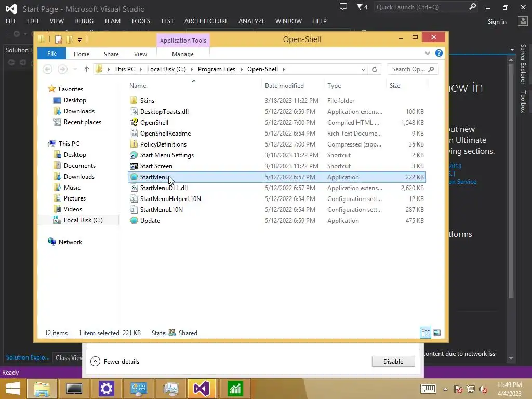Click the volume tray icon
The width and height of the screenshot is (532, 399).
483,389
